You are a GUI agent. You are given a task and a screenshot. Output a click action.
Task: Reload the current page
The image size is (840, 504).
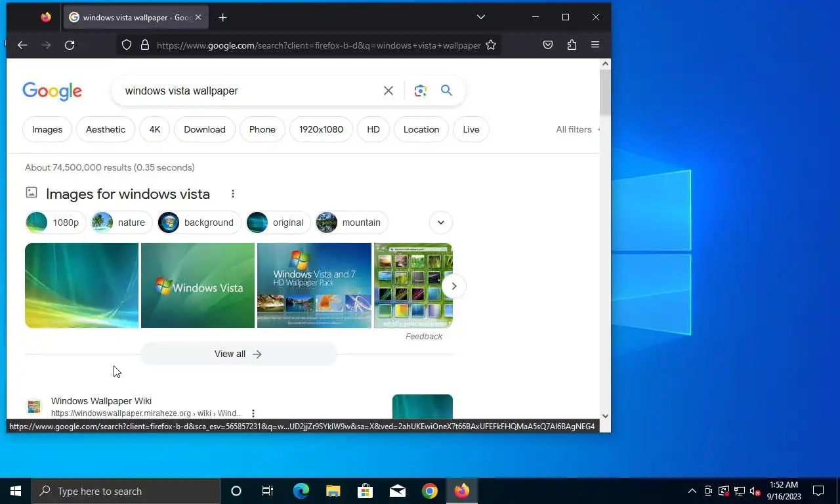(70, 45)
